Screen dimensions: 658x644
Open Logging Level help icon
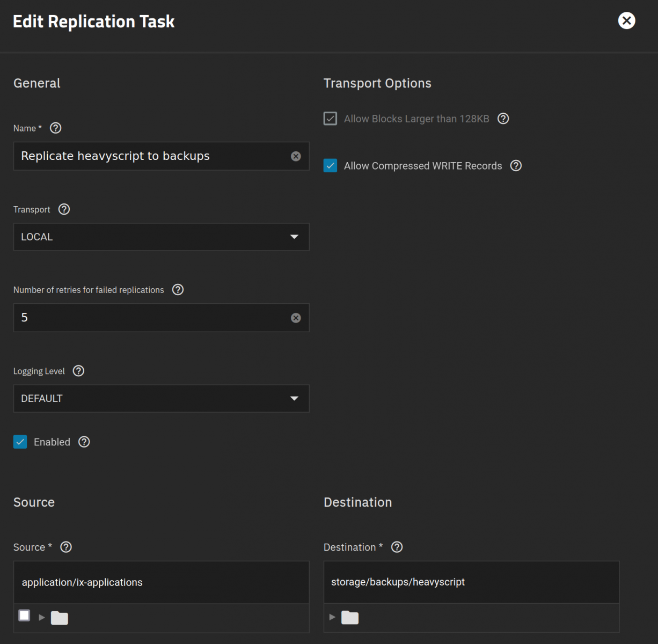[78, 371]
